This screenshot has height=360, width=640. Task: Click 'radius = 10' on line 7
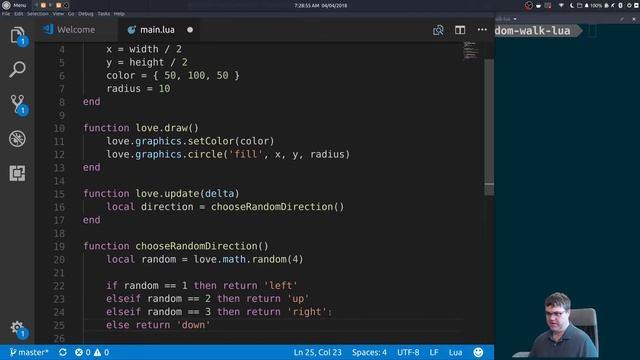coord(138,88)
